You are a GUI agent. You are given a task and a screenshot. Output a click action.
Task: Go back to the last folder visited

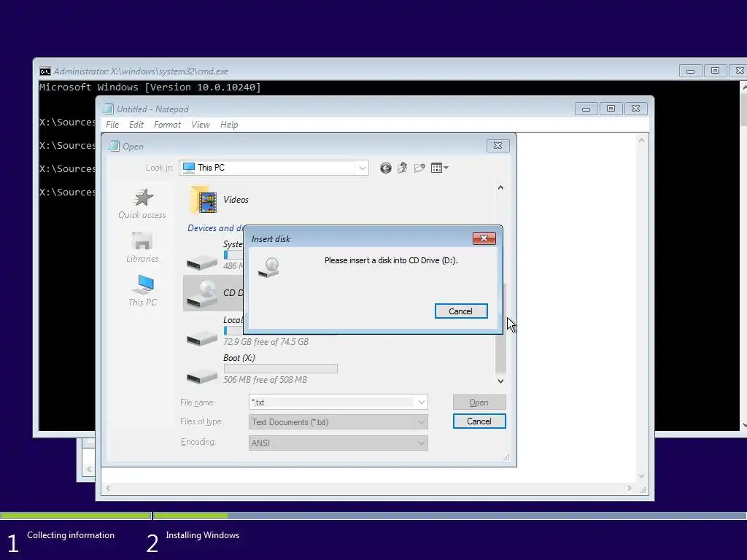click(386, 168)
